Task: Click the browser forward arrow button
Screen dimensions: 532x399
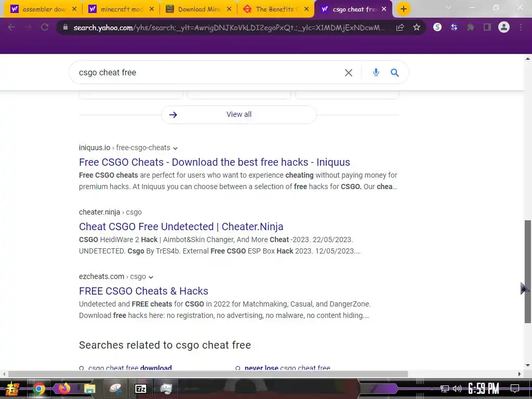Action: (28, 27)
